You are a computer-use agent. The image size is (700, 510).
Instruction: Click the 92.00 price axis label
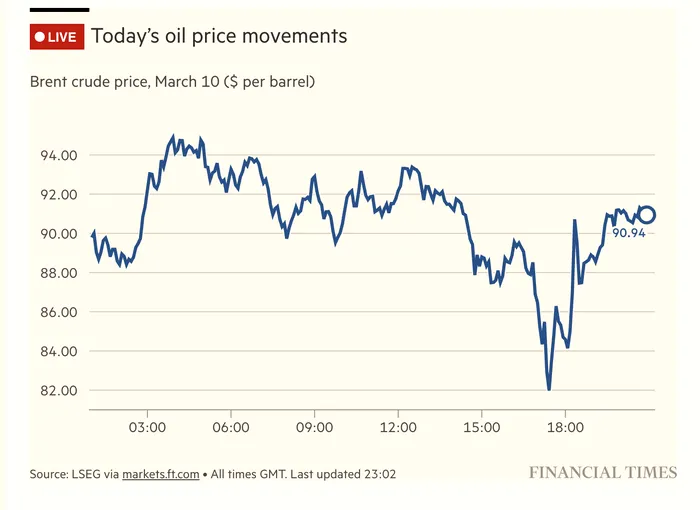coord(59,195)
